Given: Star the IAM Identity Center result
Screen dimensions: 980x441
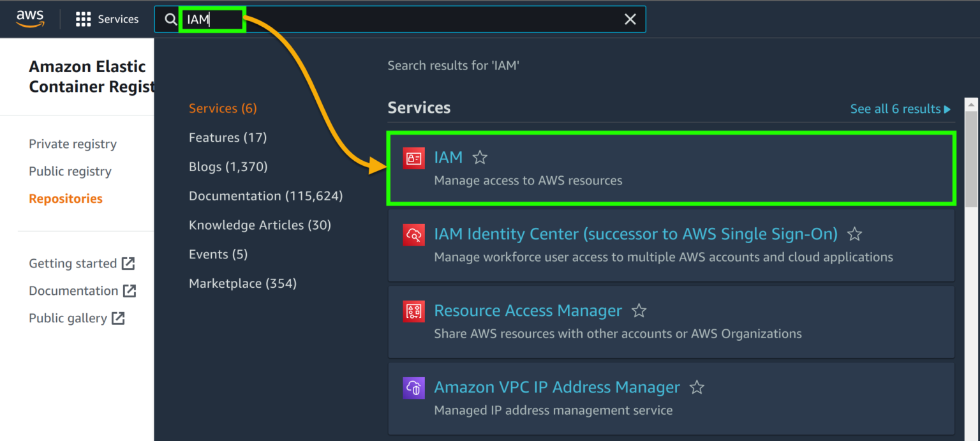Looking at the screenshot, I should (x=854, y=234).
